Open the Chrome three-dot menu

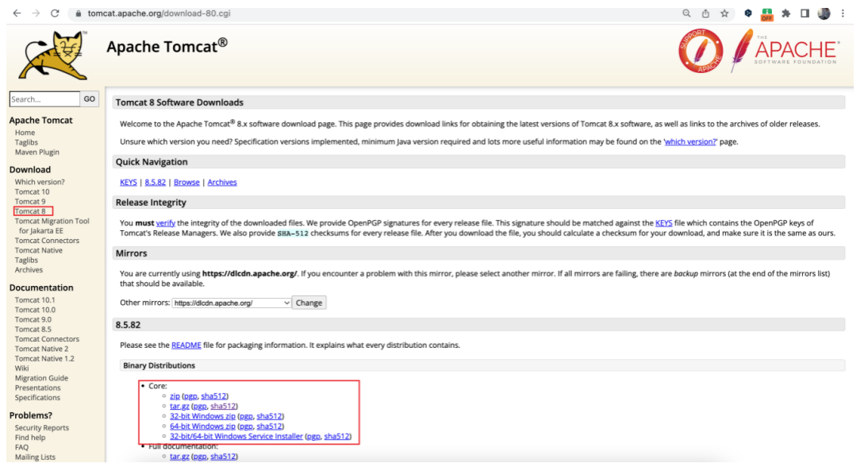(843, 14)
